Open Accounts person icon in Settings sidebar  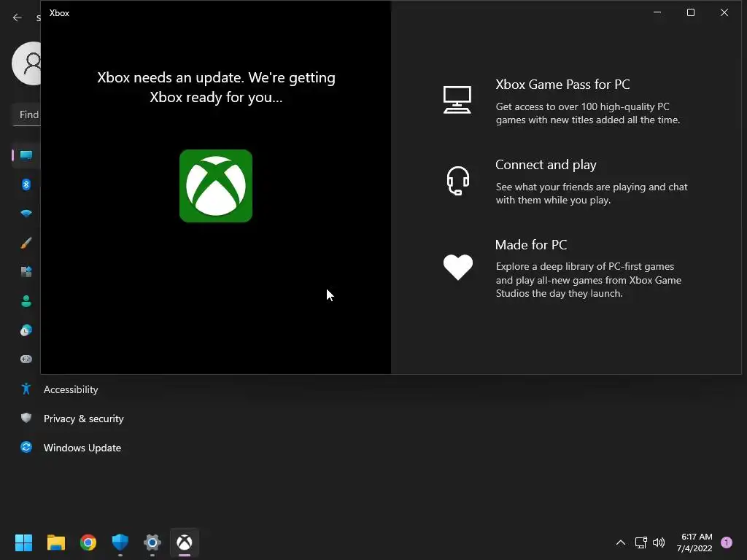tap(26, 301)
